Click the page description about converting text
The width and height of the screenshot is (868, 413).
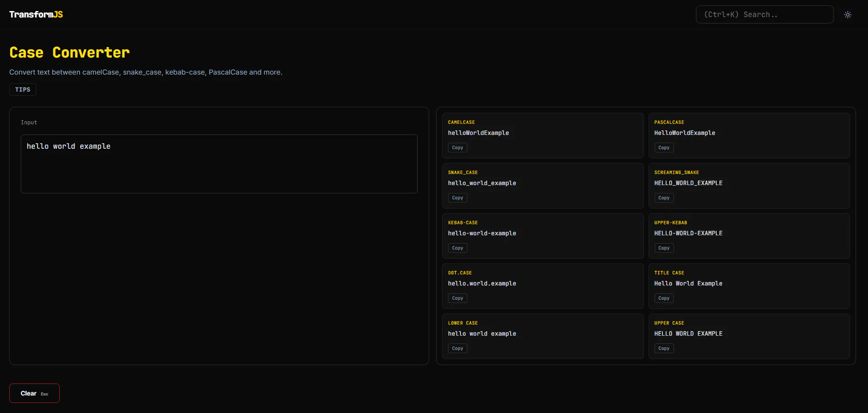(146, 72)
